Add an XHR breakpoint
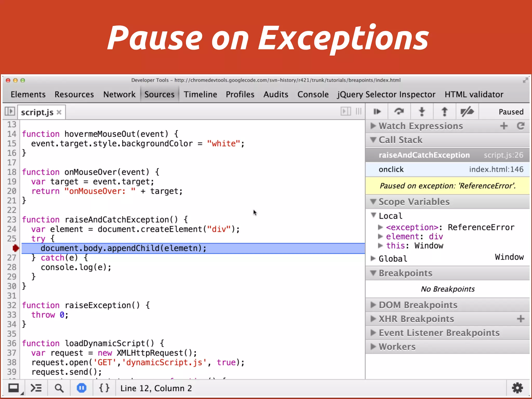 tap(521, 319)
